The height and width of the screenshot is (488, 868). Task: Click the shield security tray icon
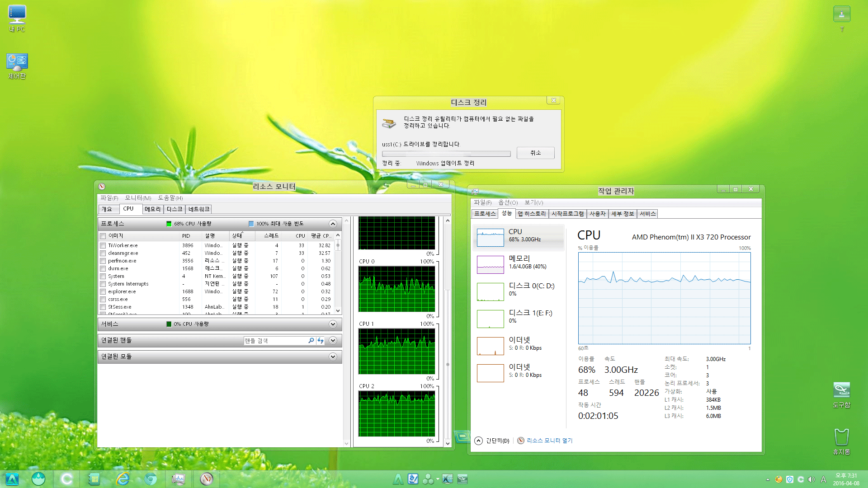[x=790, y=479]
